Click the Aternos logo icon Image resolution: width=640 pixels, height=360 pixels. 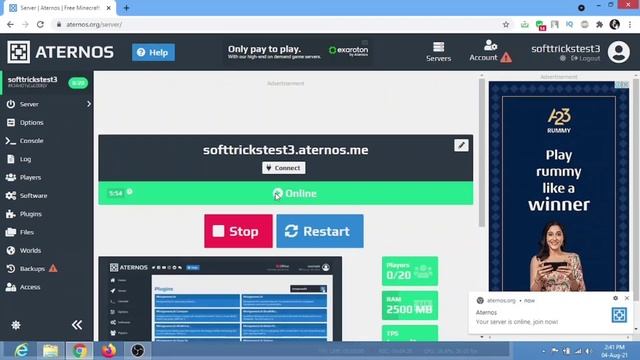[18, 52]
